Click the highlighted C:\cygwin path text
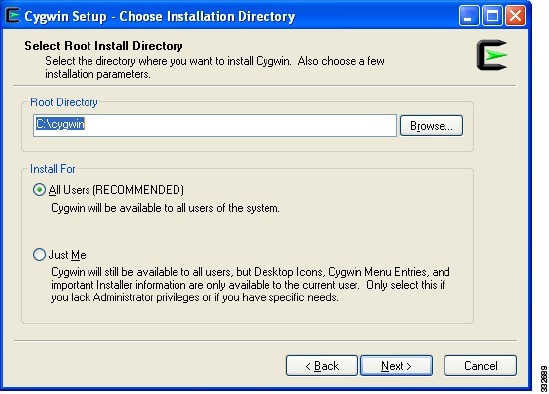The image size is (549, 394). point(60,124)
